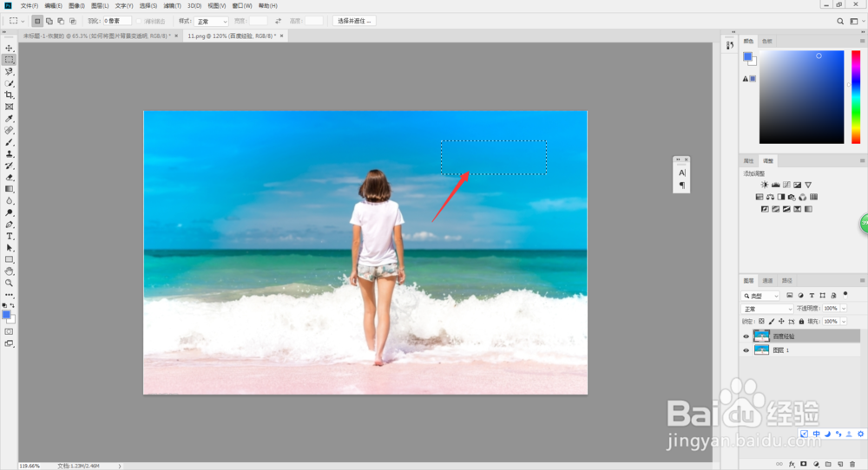This screenshot has width=868, height=470.
Task: Select the Spot Healing Brush tool
Action: [9, 130]
